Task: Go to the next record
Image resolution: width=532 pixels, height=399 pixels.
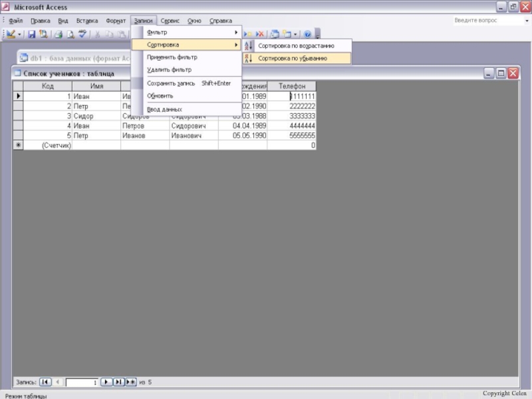Action: pyautogui.click(x=105, y=382)
